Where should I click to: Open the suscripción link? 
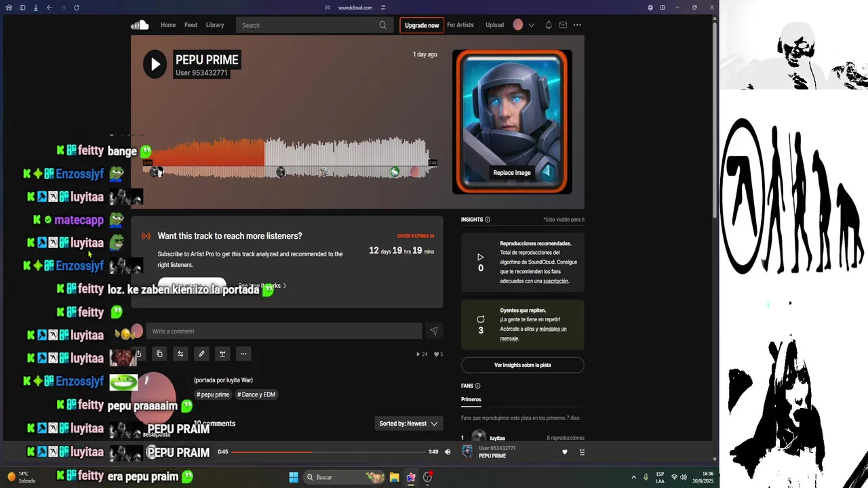555,281
